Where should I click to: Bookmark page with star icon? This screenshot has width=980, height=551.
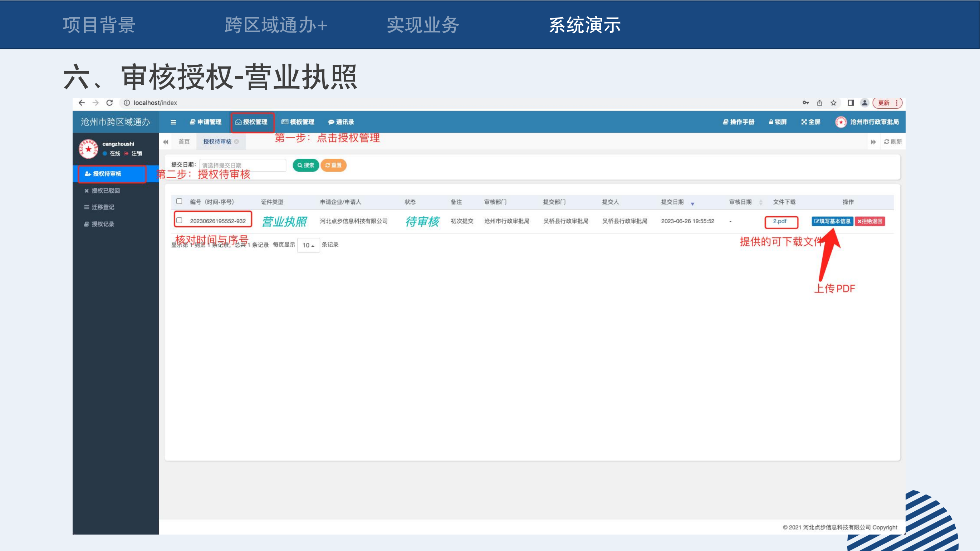[x=833, y=103]
